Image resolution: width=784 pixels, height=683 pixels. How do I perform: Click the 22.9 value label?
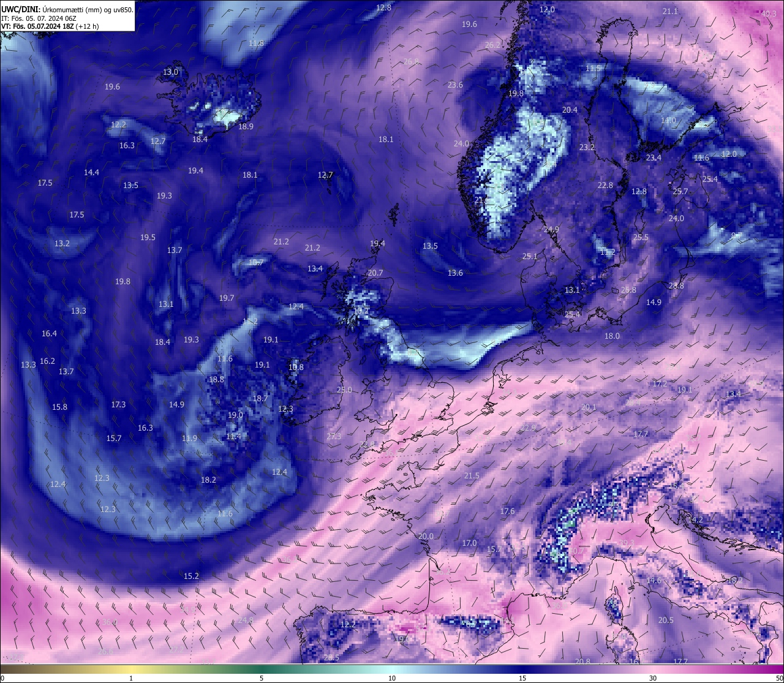point(528,428)
